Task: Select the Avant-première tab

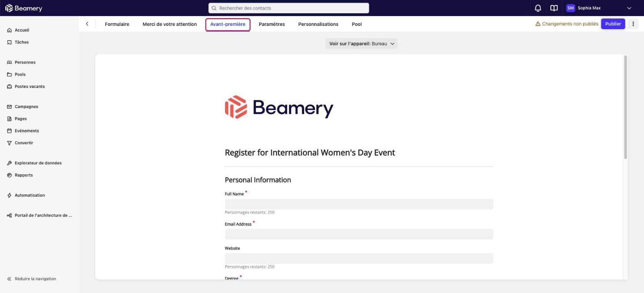Action: pos(228,24)
